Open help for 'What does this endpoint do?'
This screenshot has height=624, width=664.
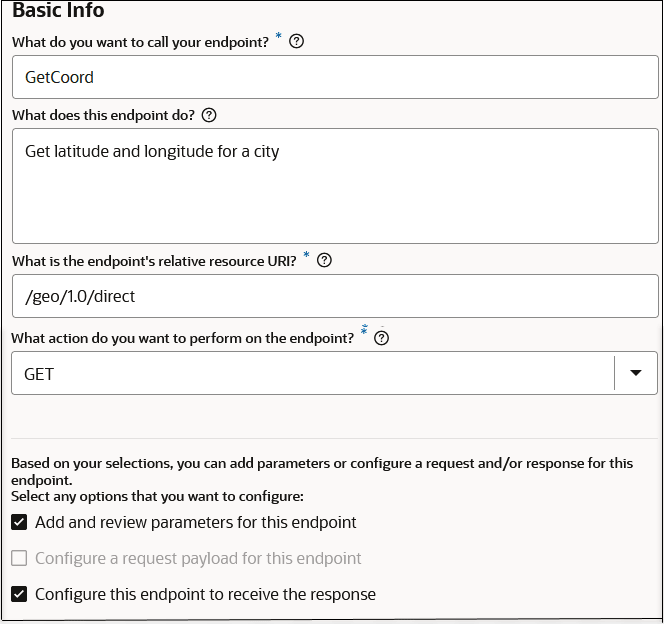pyautogui.click(x=209, y=115)
